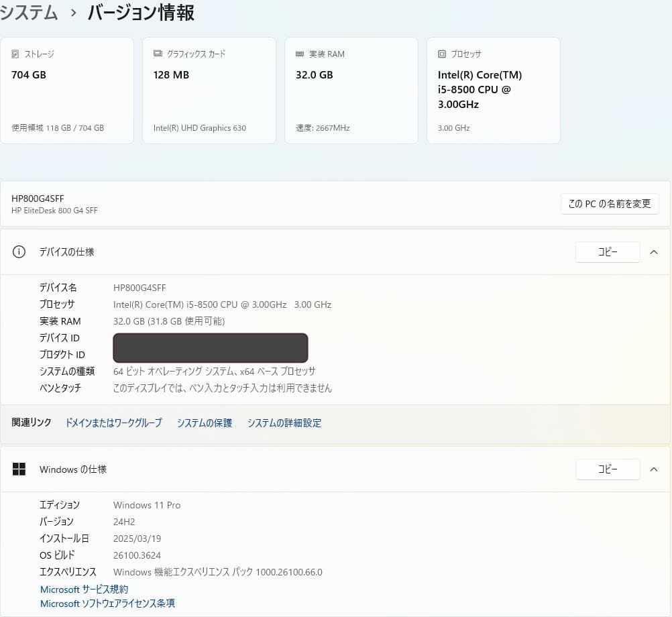The height and width of the screenshot is (617, 672).
Task: Click the info icon beside デバイスの仕様
Action: [x=19, y=251]
